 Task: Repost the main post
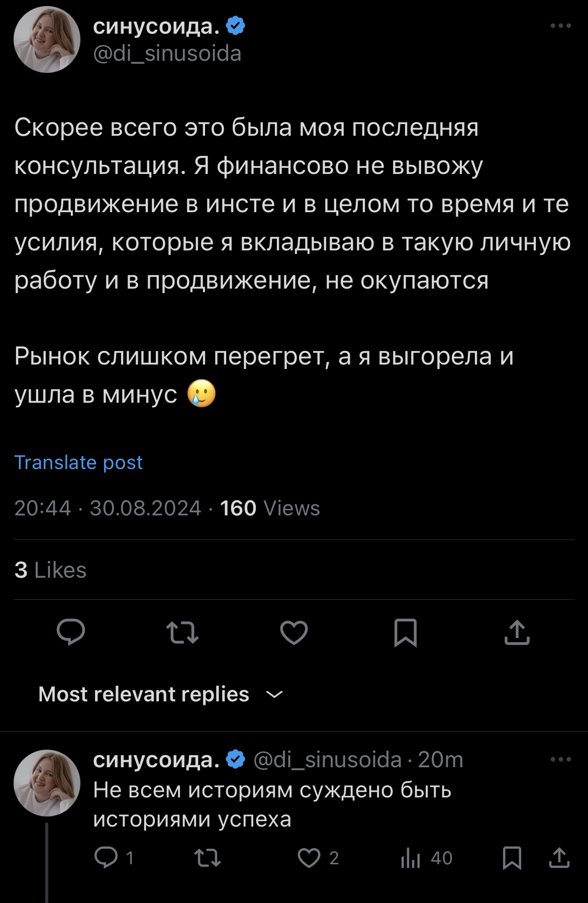182,632
